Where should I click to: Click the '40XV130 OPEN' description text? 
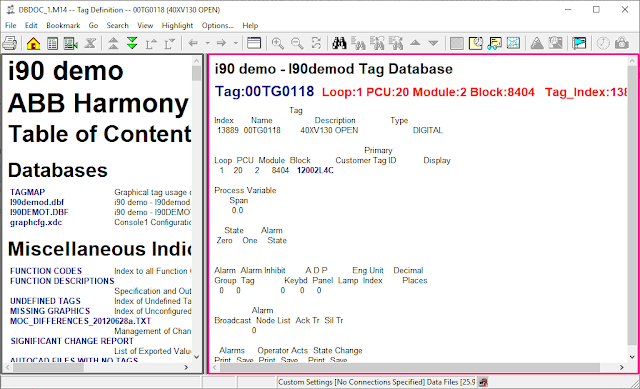click(x=329, y=130)
